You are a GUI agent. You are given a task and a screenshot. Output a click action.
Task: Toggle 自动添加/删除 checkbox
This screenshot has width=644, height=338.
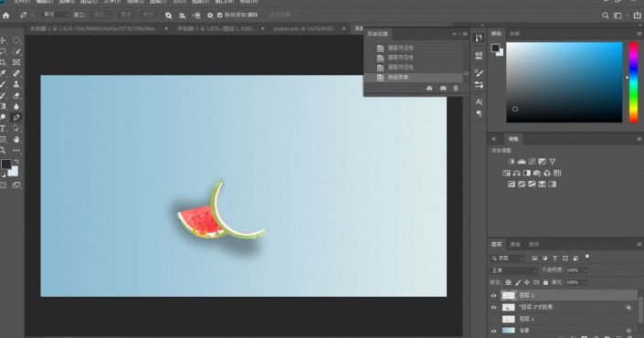pyautogui.click(x=220, y=16)
